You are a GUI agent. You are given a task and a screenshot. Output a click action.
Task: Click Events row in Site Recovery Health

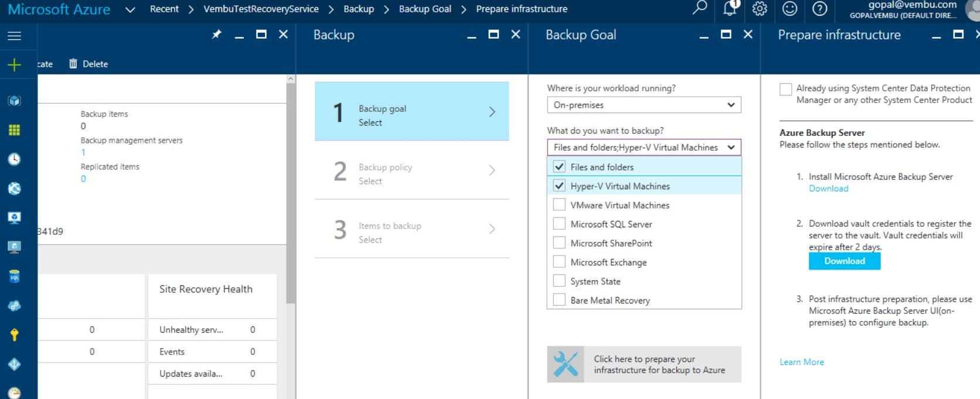pyautogui.click(x=212, y=352)
